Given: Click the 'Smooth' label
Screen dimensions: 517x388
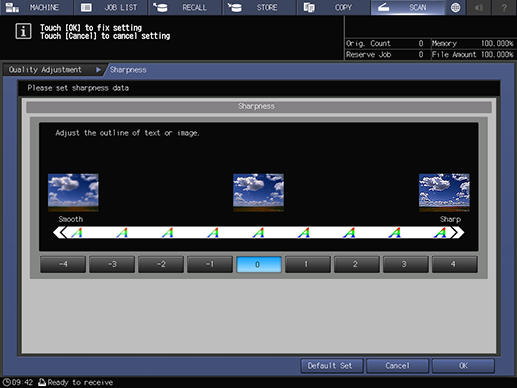Looking at the screenshot, I should click(x=71, y=219).
